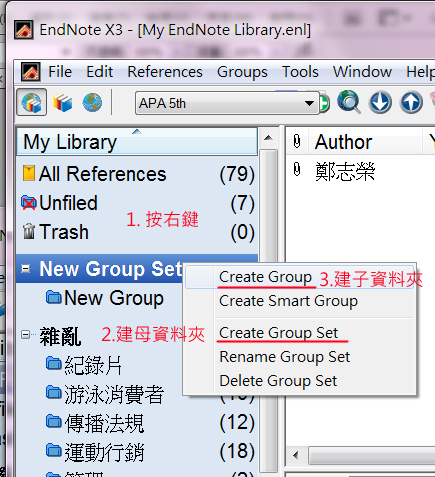Open the Groups menu
The height and width of the screenshot is (477, 435).
point(242,72)
